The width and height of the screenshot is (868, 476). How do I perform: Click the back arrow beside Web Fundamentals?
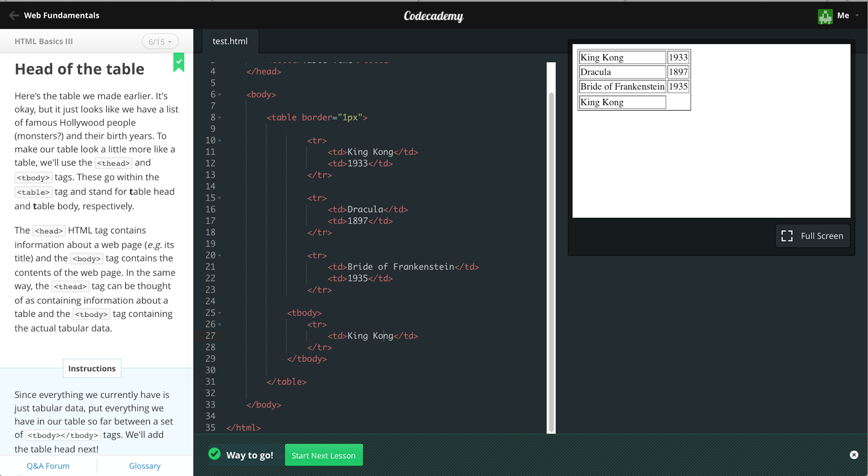point(14,15)
